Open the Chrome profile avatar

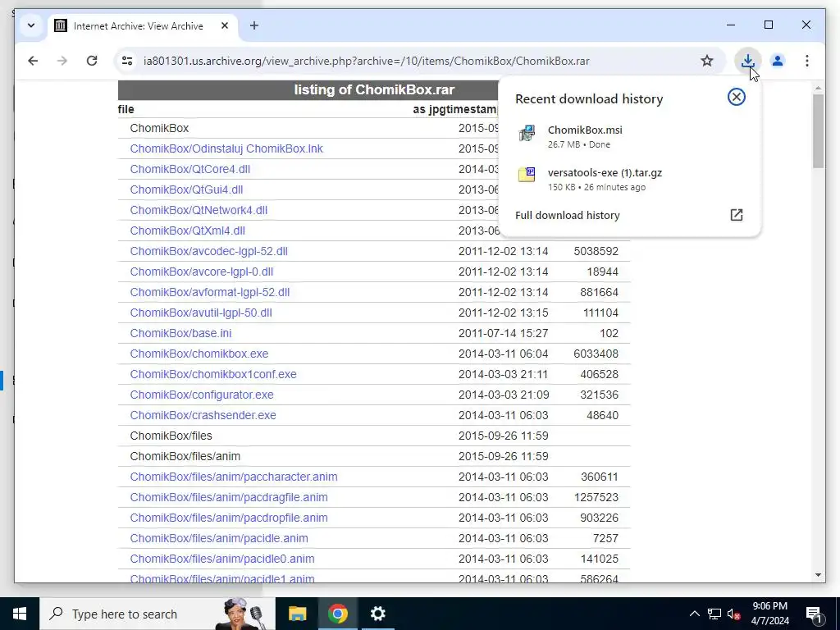tap(778, 61)
